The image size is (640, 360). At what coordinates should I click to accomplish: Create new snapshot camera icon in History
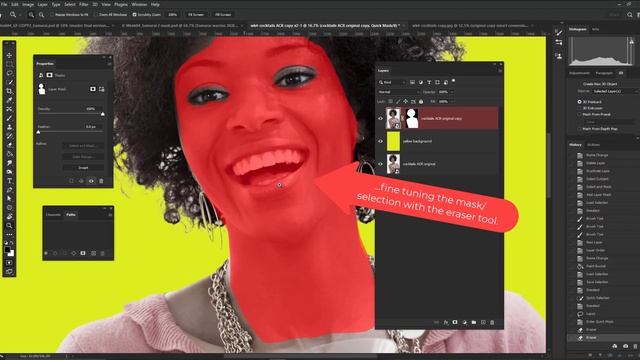coord(625,346)
